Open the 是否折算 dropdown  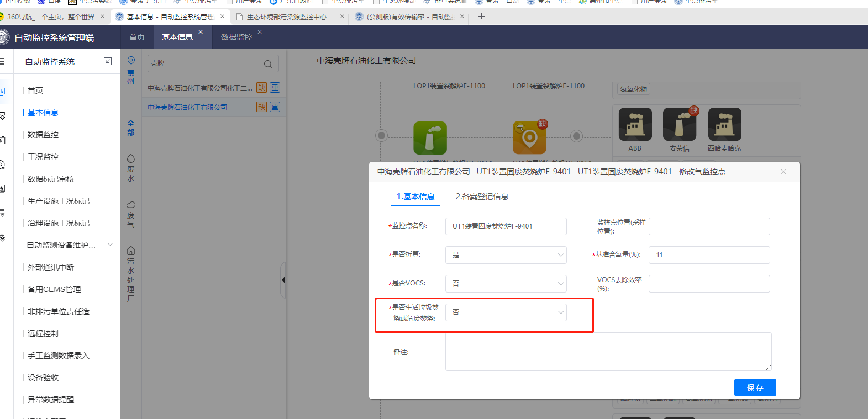(x=506, y=255)
